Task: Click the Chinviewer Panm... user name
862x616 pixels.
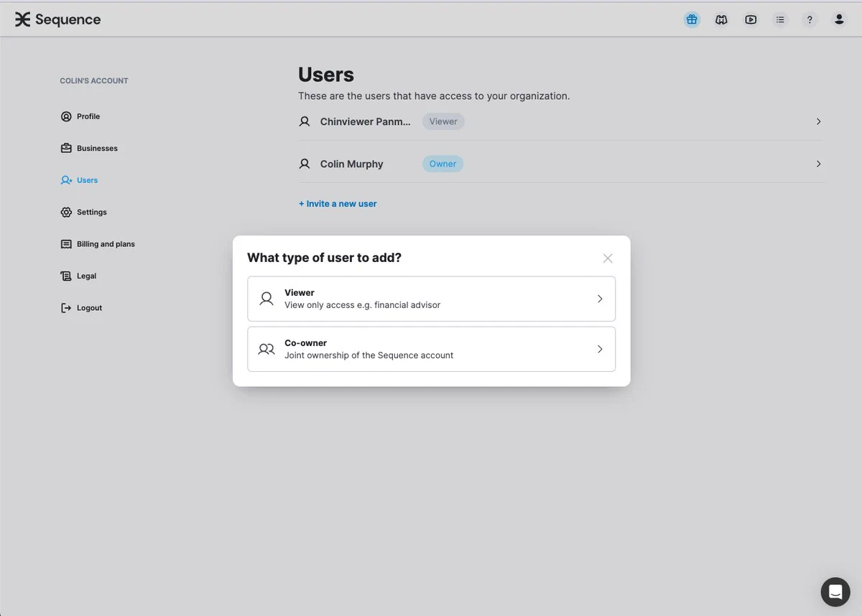Action: [x=366, y=122]
